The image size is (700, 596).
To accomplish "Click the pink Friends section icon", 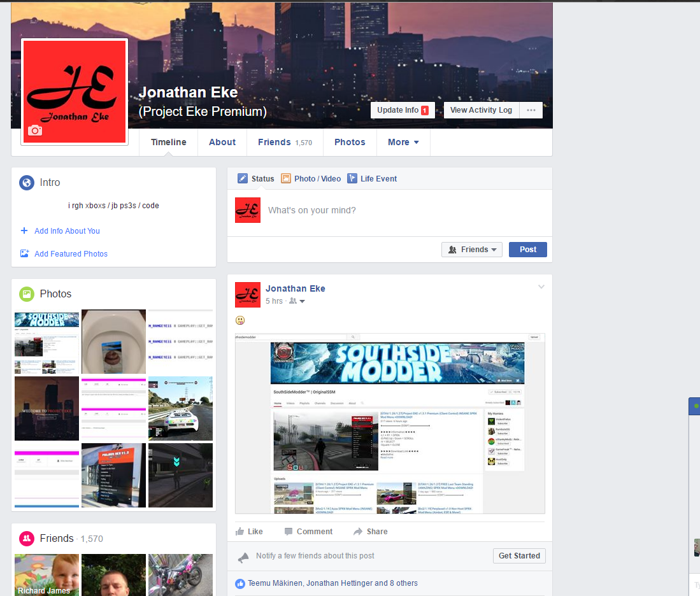I will coord(27,539).
